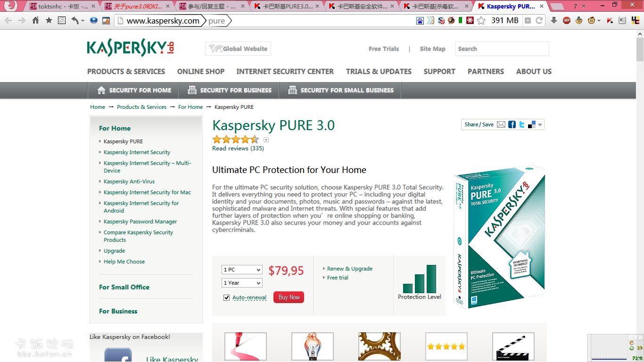Click the four-and-a-half star rating

click(x=236, y=139)
